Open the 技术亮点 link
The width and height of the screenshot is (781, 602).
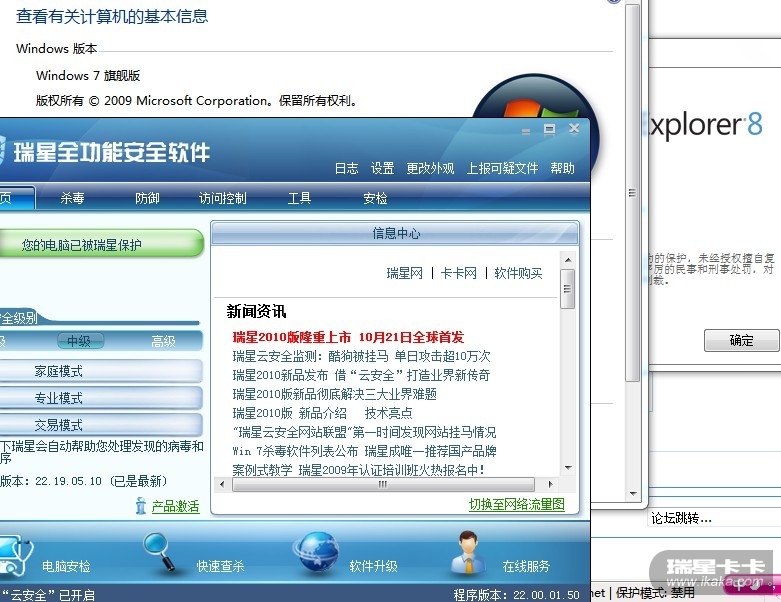[389, 413]
